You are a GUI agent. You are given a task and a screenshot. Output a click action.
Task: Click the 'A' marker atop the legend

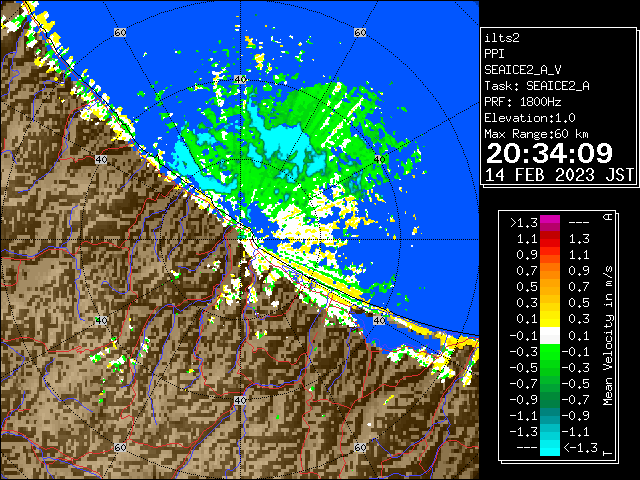[608, 217]
